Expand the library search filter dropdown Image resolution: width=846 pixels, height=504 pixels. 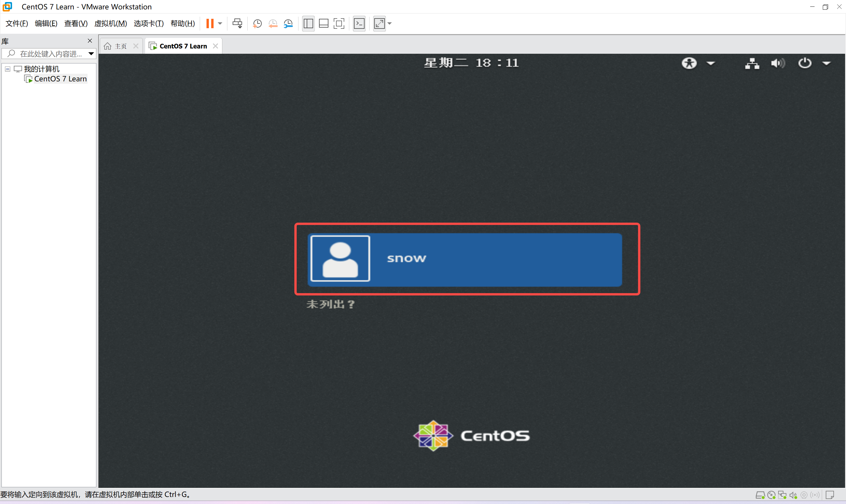point(91,54)
